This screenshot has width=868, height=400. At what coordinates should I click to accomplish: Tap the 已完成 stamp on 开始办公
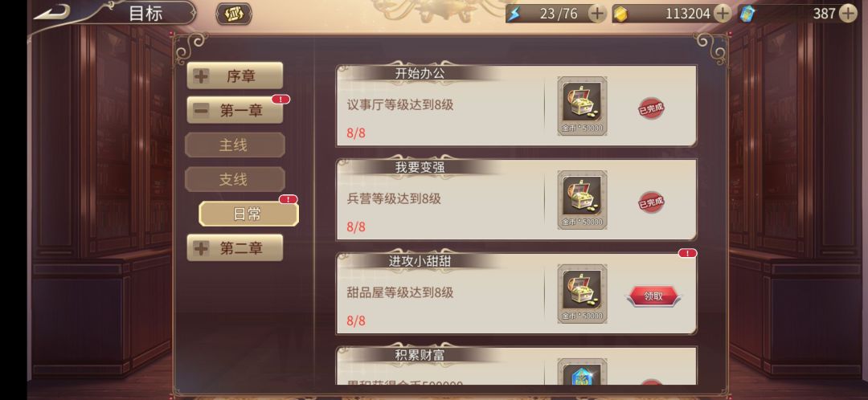[x=651, y=108]
